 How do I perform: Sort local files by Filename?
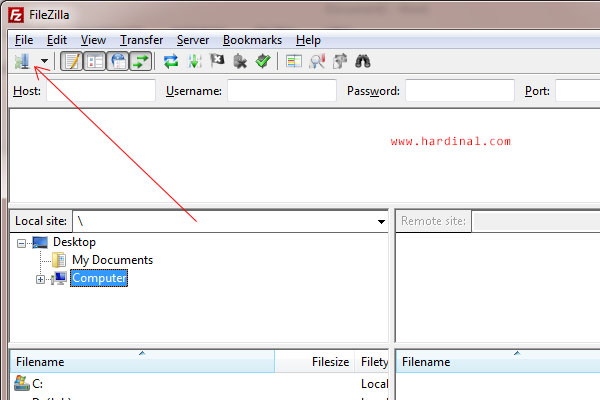click(x=142, y=361)
